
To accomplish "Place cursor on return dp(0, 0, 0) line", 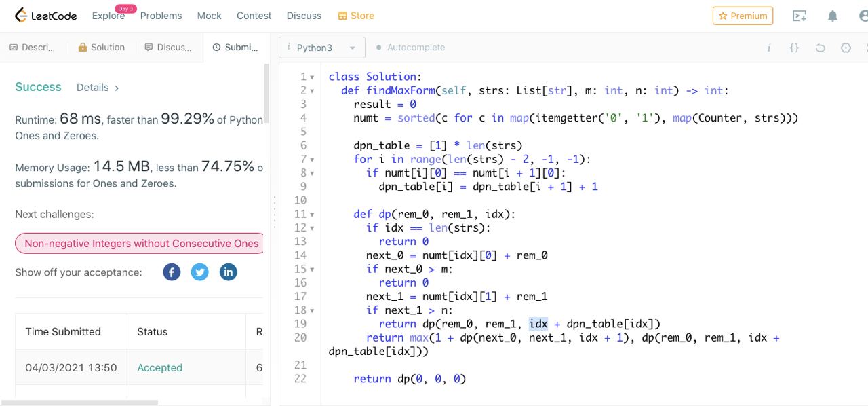I will click(x=410, y=379).
